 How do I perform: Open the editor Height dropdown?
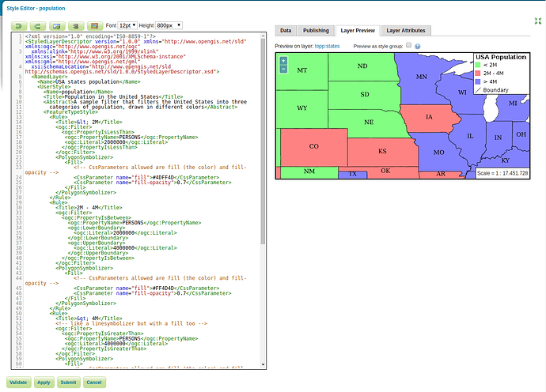[169, 25]
